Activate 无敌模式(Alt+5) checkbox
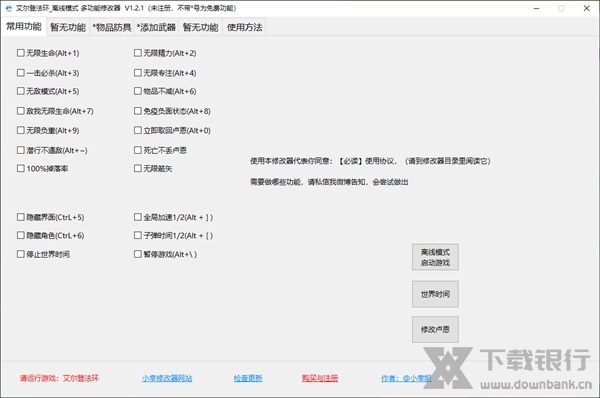This screenshot has height=398, width=600. 48,91
